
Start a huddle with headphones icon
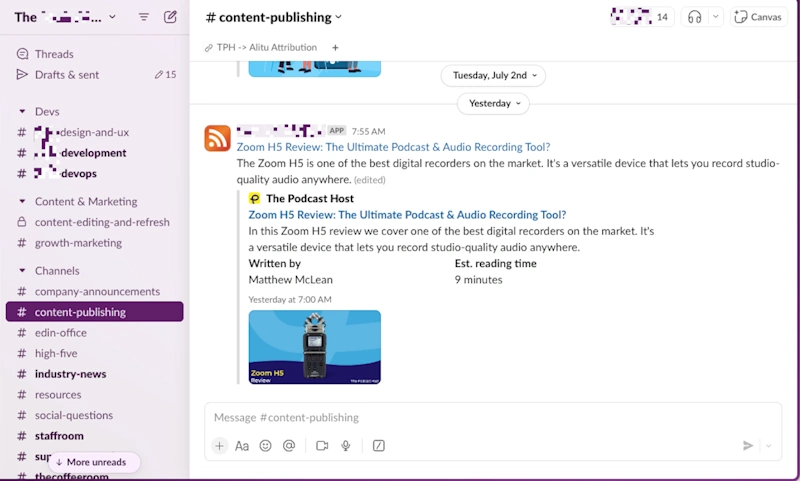[x=694, y=17]
